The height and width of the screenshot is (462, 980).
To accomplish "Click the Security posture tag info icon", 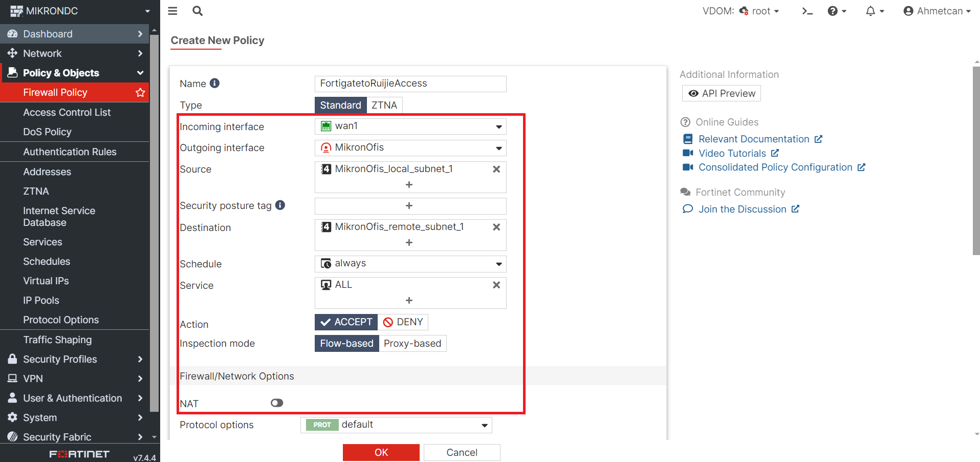I will (280, 205).
